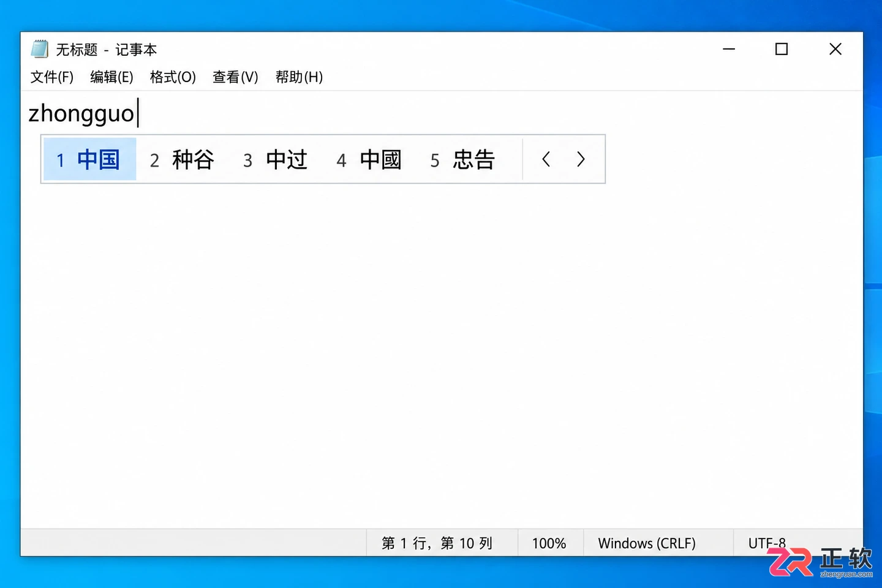
Task: Select candidate 1 中国
Action: coord(89,159)
